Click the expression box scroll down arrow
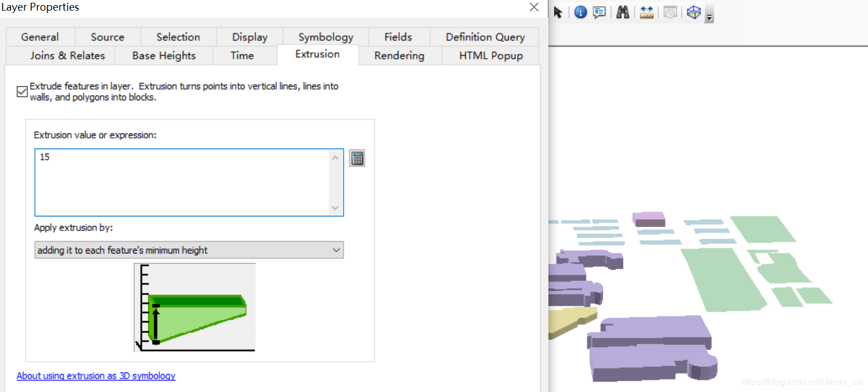 (335, 207)
